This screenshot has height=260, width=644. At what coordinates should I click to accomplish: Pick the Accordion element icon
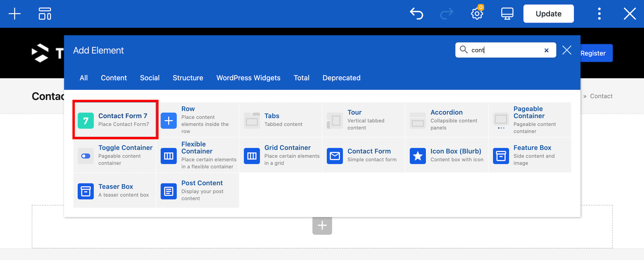click(418, 121)
